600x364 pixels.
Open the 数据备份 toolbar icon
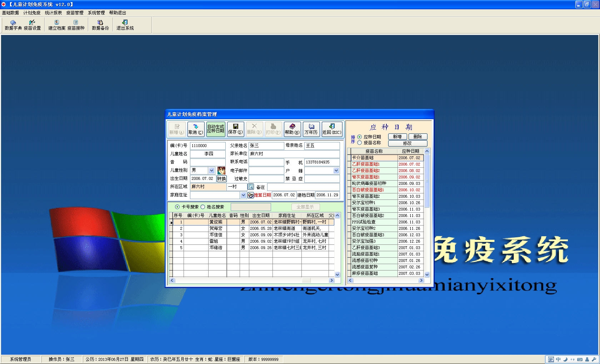pyautogui.click(x=100, y=25)
